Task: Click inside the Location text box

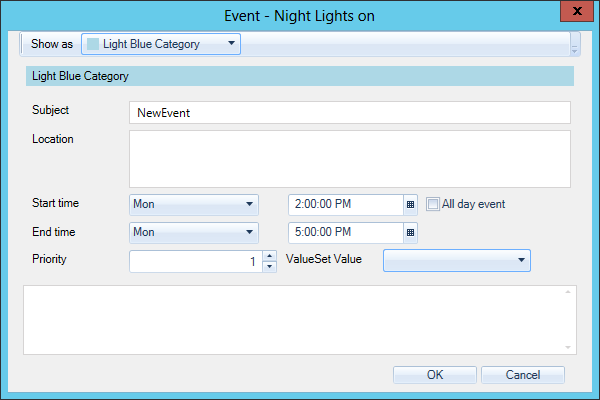Action: (x=349, y=158)
